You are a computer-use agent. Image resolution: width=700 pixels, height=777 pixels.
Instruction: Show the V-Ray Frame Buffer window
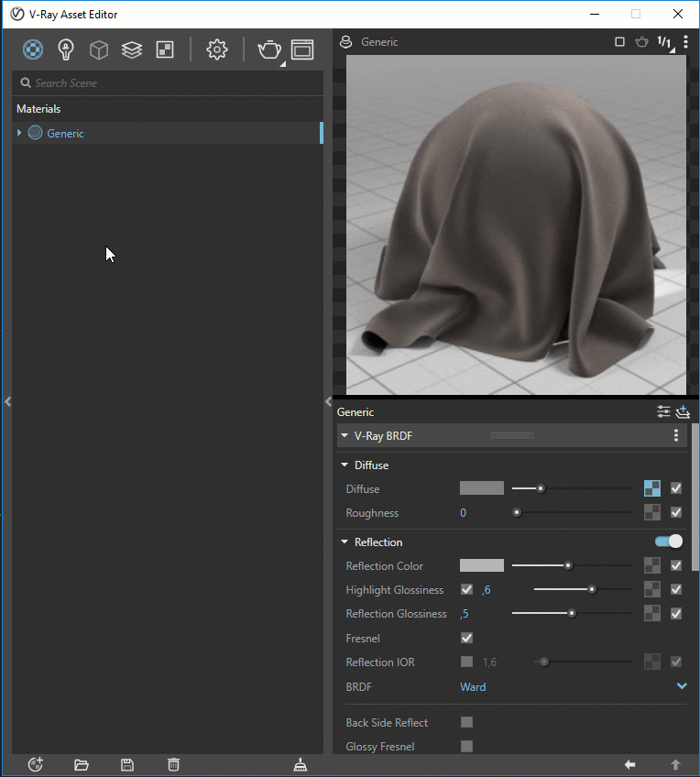coord(302,49)
